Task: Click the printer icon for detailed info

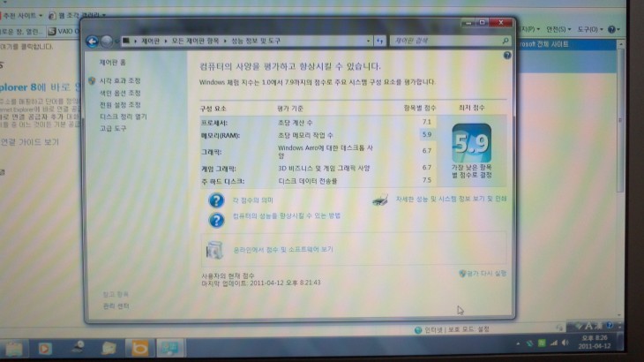Action: click(380, 200)
